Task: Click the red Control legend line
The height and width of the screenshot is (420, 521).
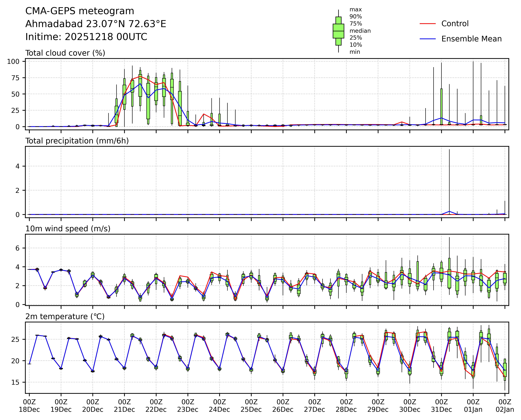Action: pos(428,24)
